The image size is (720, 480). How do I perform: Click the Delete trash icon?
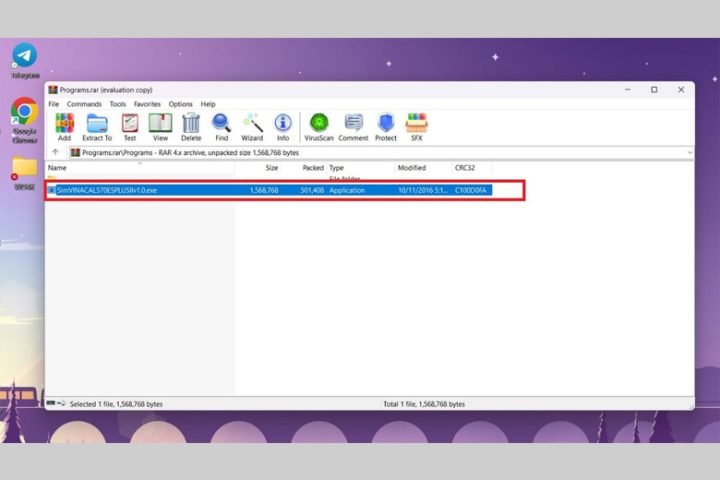[191, 125]
